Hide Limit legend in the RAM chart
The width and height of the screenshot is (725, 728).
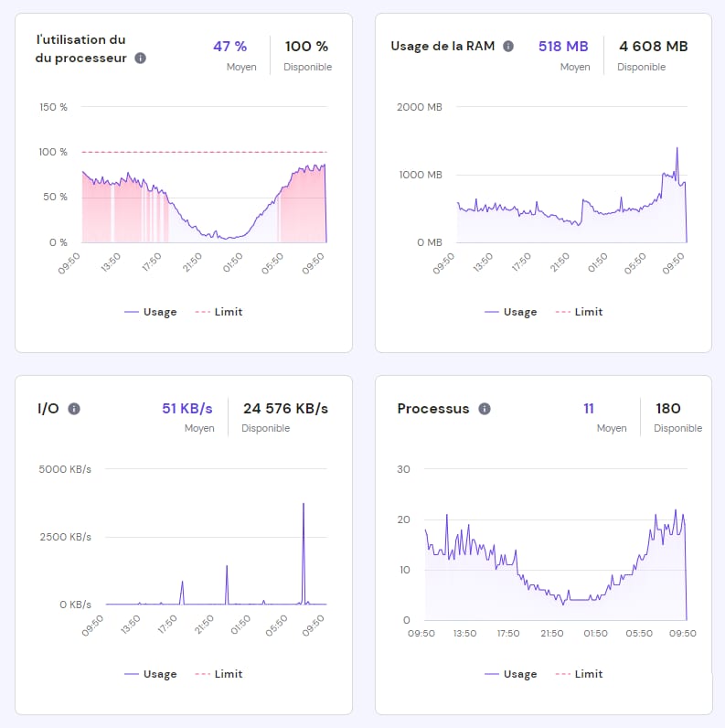pyautogui.click(x=579, y=312)
